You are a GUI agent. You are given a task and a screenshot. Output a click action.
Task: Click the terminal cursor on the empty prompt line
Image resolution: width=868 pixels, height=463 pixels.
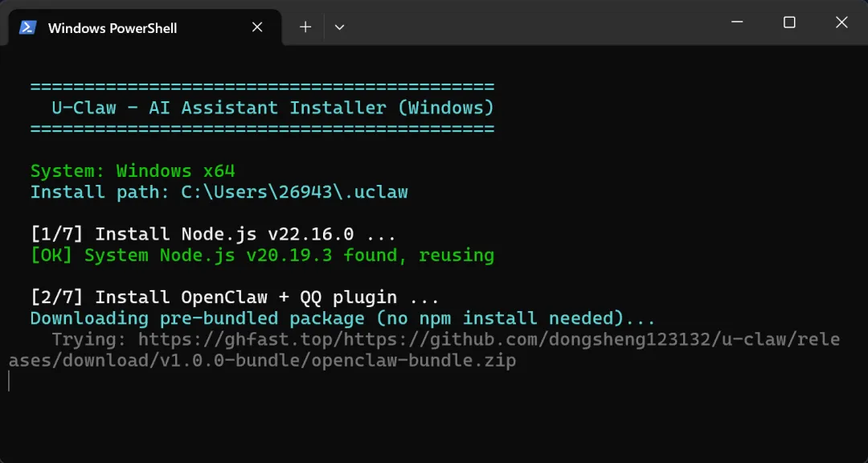(9, 381)
